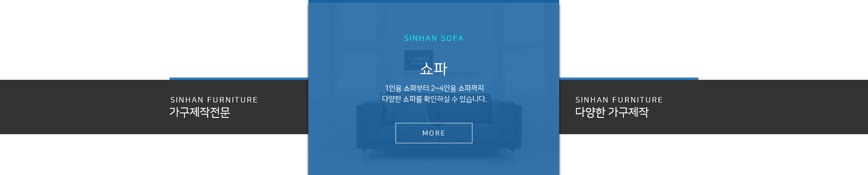Select the cyan SINHAN SOFA heading
Viewport: 868px width, 175px height.
pos(434,39)
